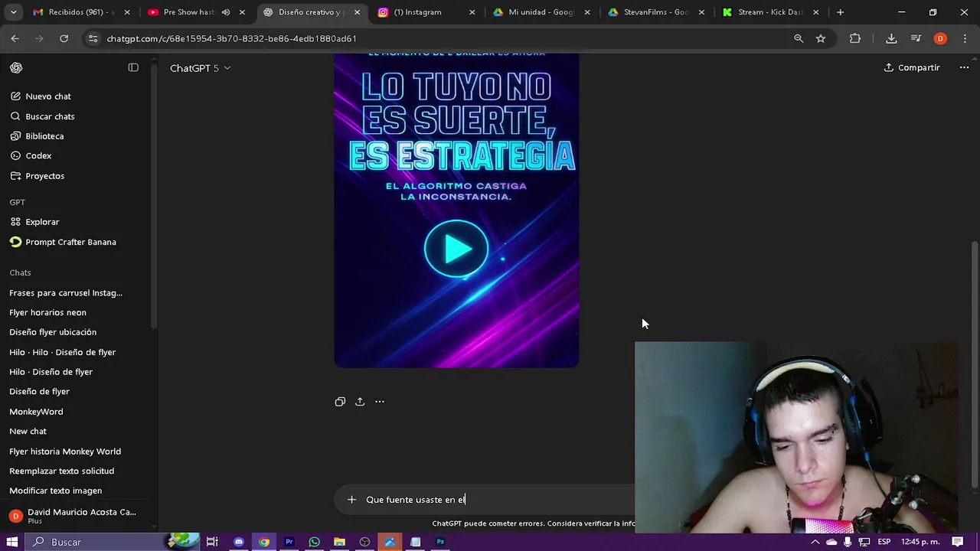
Task: Click the address bar URL
Action: tap(232, 38)
